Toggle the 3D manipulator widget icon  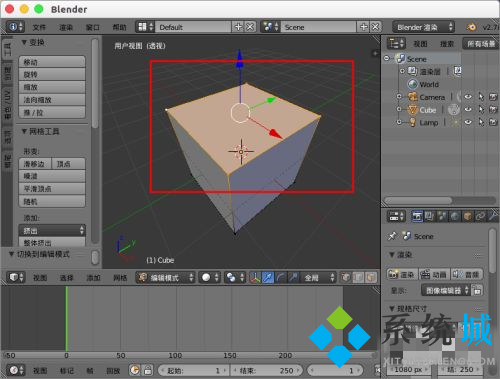(255, 277)
